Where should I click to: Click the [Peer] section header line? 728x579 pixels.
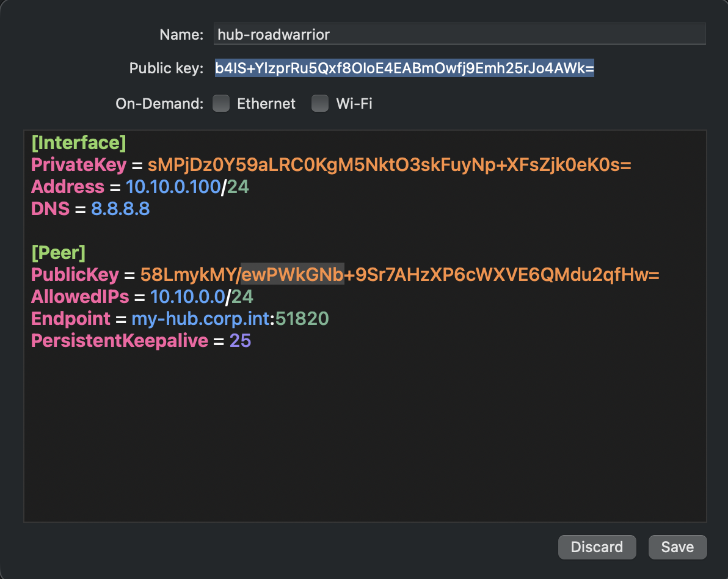pyautogui.click(x=59, y=253)
